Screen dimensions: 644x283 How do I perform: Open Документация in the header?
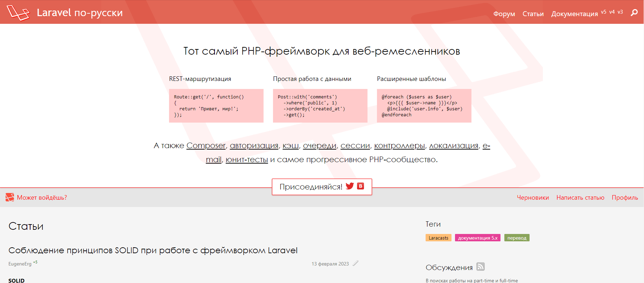pyautogui.click(x=574, y=14)
